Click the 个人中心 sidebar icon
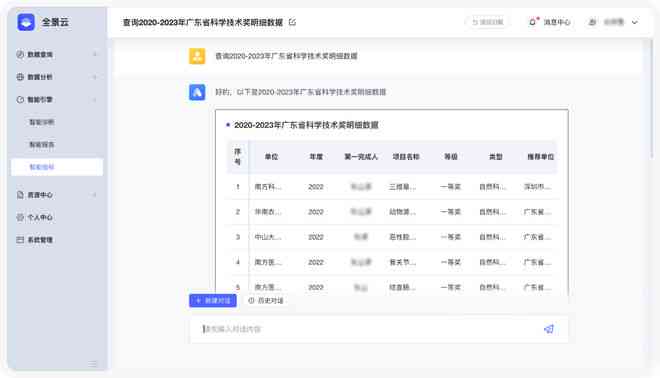Image resolution: width=660 pixels, height=378 pixels. pyautogui.click(x=20, y=217)
